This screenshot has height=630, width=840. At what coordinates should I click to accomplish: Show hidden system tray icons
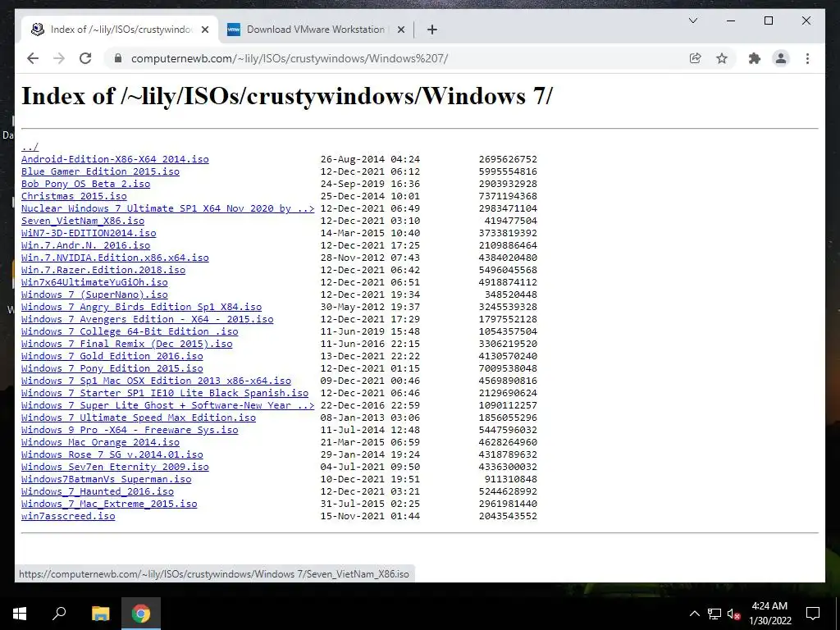tap(694, 614)
